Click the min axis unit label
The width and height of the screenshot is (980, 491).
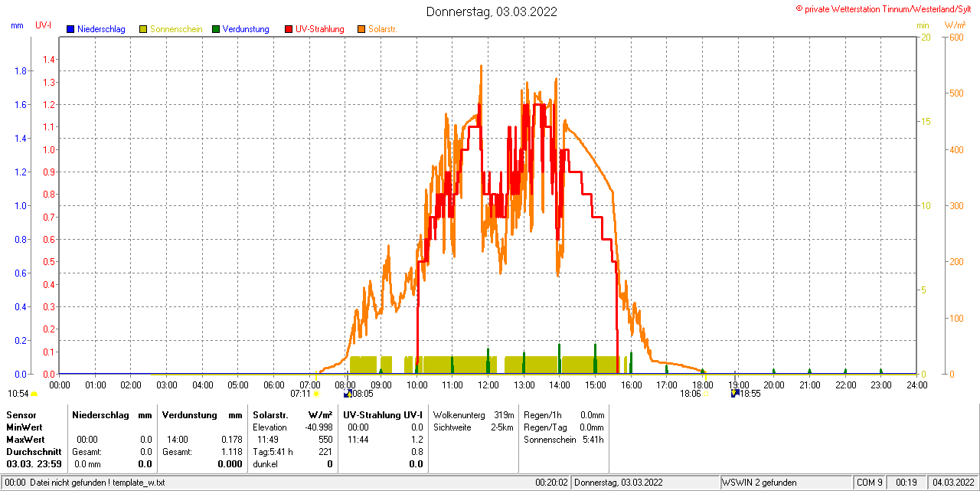(923, 25)
